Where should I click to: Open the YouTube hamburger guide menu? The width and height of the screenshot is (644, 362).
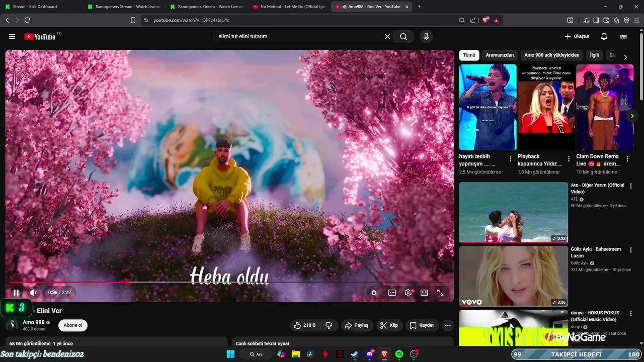(x=12, y=37)
